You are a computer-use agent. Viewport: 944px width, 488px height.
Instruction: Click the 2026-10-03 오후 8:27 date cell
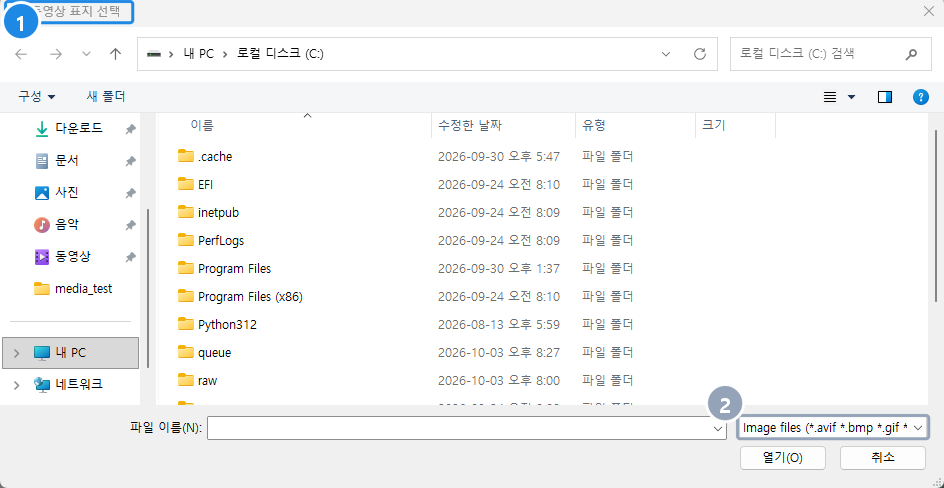coord(499,353)
